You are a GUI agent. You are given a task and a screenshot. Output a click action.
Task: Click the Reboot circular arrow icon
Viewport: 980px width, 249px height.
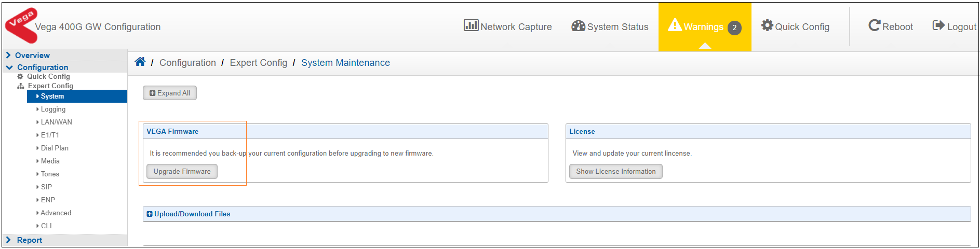click(875, 25)
